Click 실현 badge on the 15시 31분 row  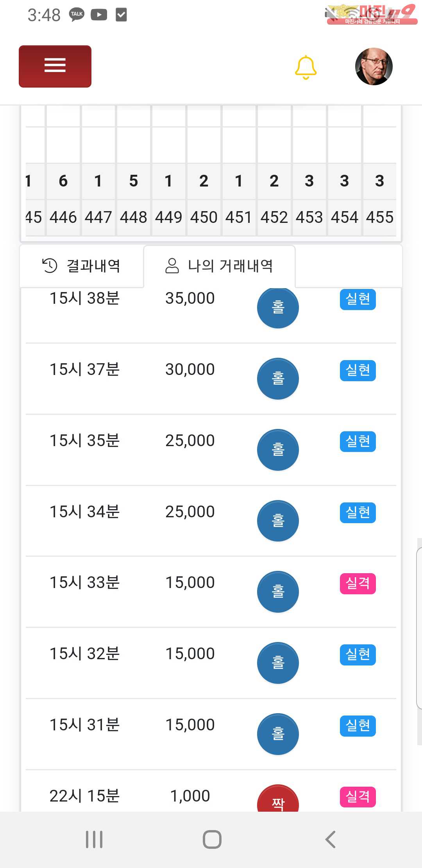(x=358, y=726)
